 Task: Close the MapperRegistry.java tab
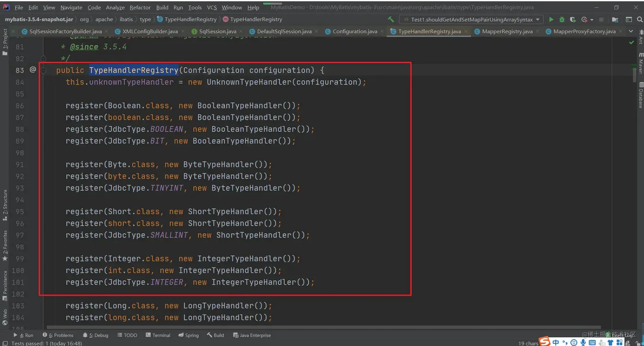(537, 31)
